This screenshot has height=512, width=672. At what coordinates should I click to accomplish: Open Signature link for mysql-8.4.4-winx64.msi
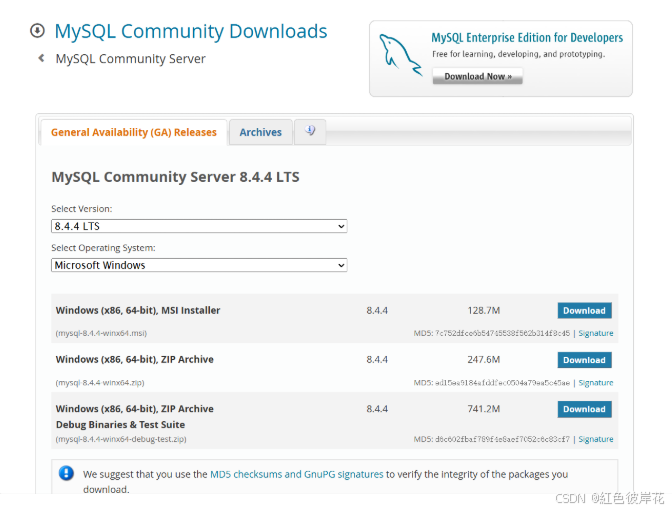(596, 333)
